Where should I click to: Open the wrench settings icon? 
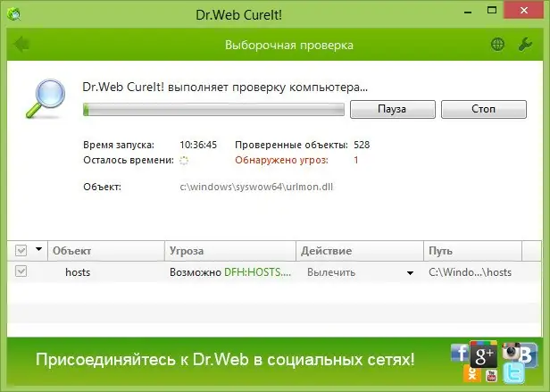pos(525,45)
